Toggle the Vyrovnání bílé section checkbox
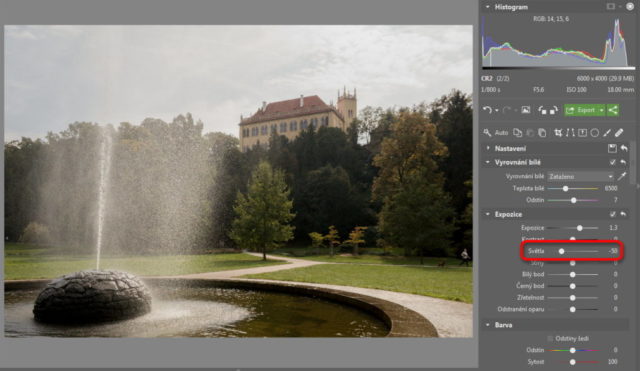Screen dimensions: 640x371 pyautogui.click(x=613, y=162)
